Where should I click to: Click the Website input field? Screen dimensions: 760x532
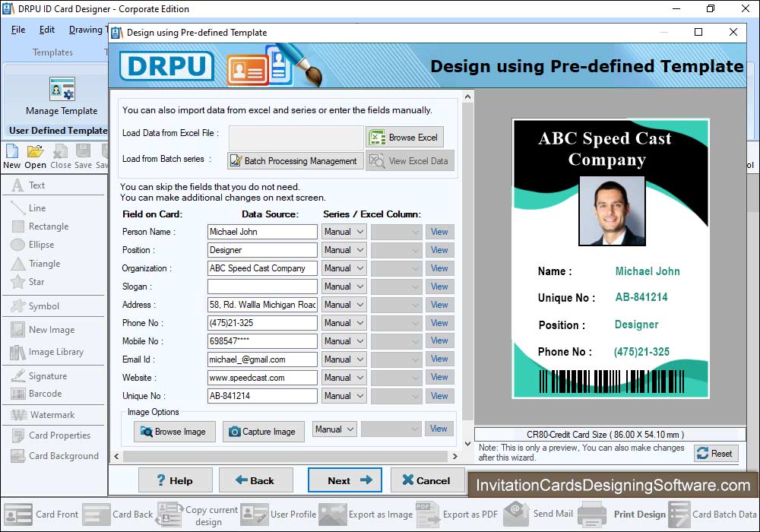click(x=262, y=378)
